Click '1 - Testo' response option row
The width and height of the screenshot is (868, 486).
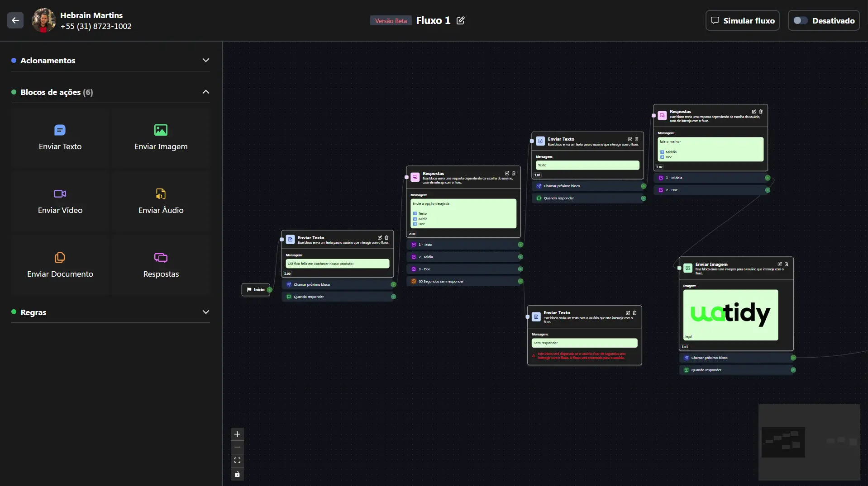[464, 245]
